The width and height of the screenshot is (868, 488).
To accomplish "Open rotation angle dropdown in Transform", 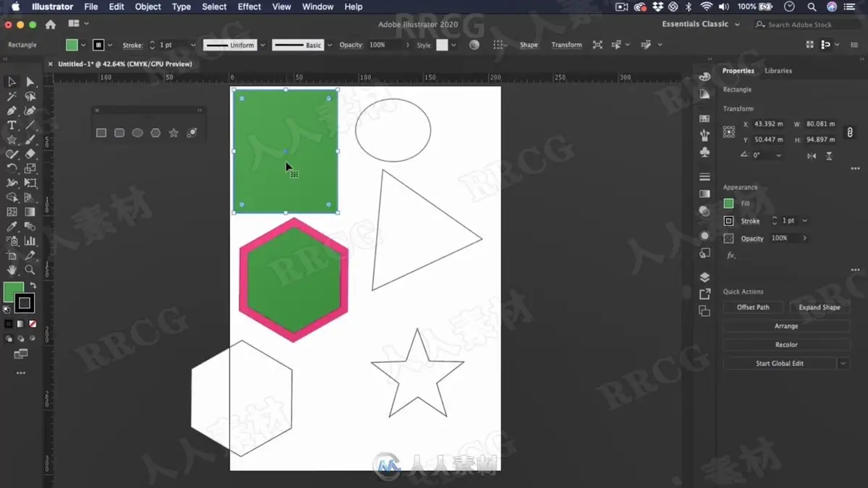I will pyautogui.click(x=778, y=155).
